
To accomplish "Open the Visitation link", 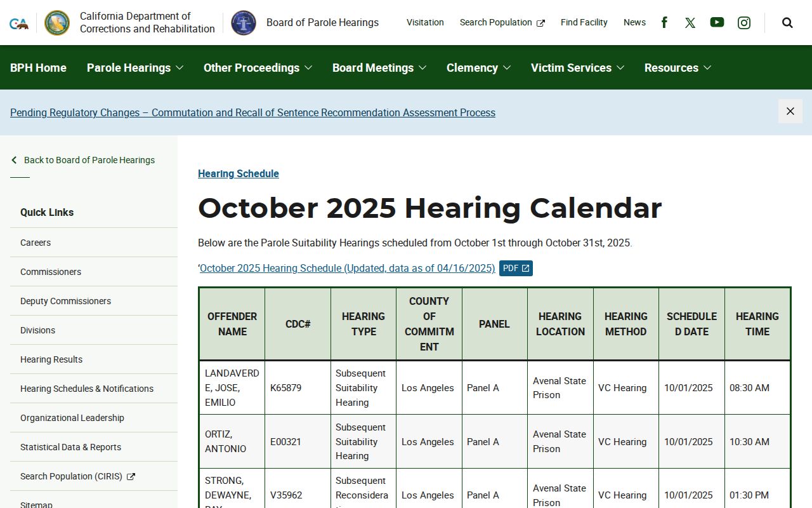I will point(425,22).
